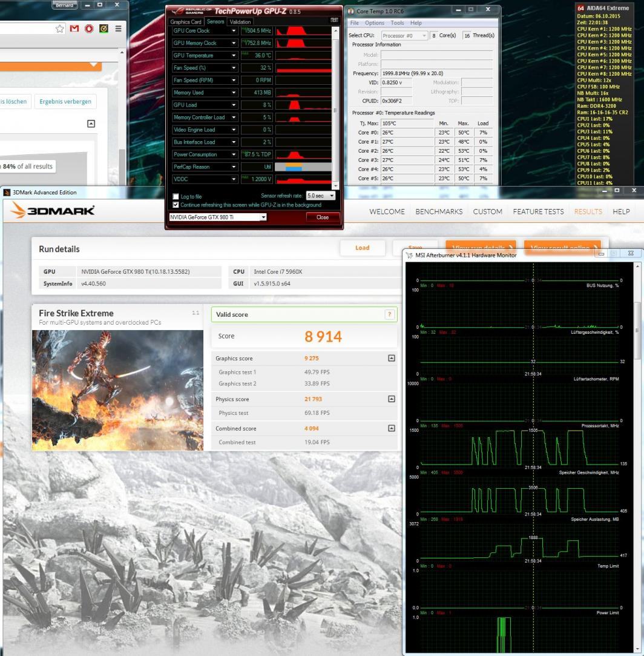Open the PerfCap Reason sensor dropdown

234,167
